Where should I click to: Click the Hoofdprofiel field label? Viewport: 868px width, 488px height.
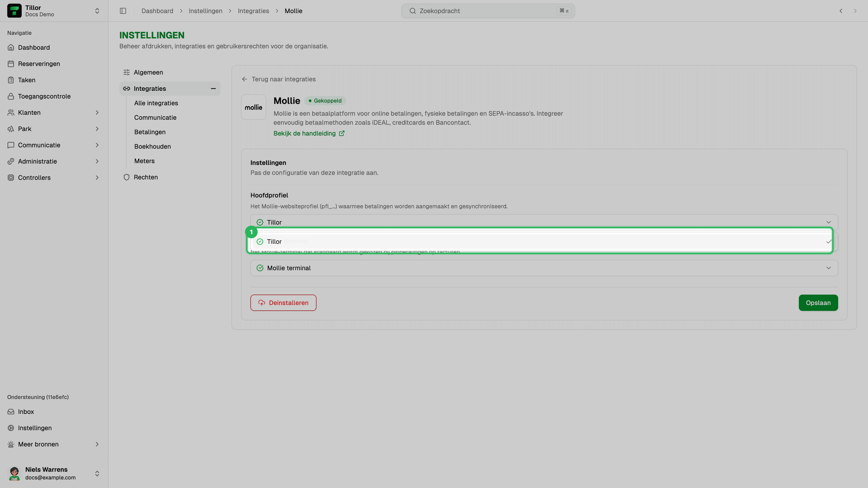click(x=269, y=195)
